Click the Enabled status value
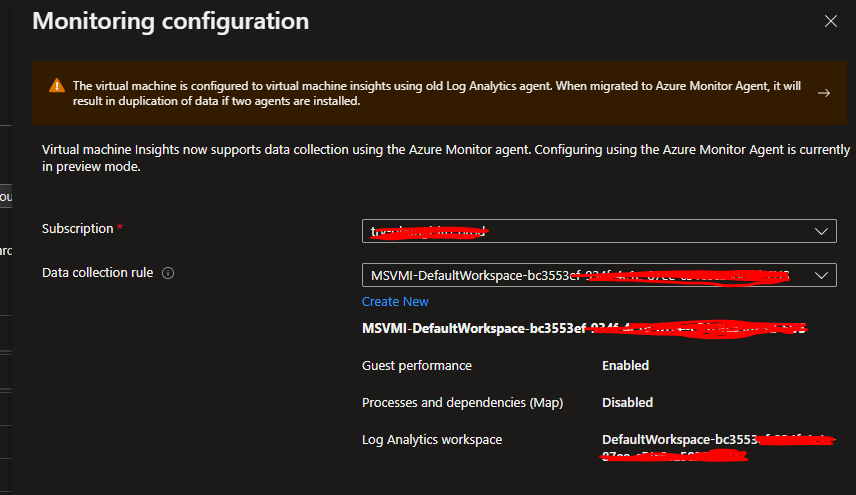Image resolution: width=856 pixels, height=495 pixels. (626, 366)
